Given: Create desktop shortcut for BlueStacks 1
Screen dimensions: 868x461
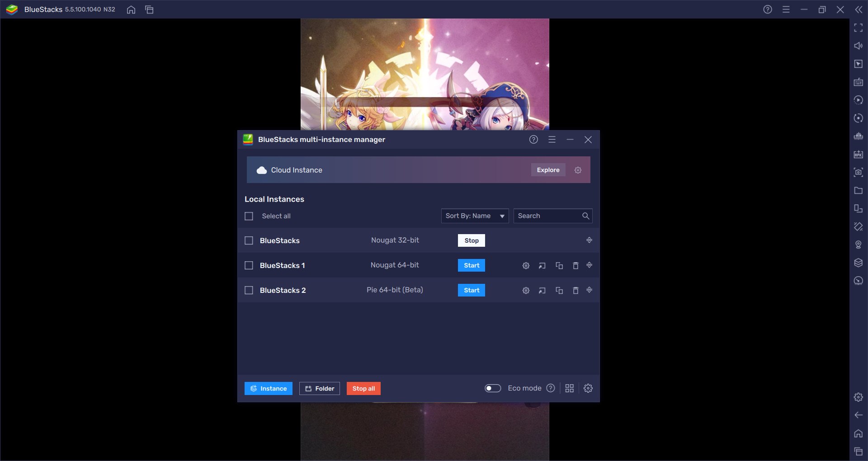Looking at the screenshot, I should 542,266.
